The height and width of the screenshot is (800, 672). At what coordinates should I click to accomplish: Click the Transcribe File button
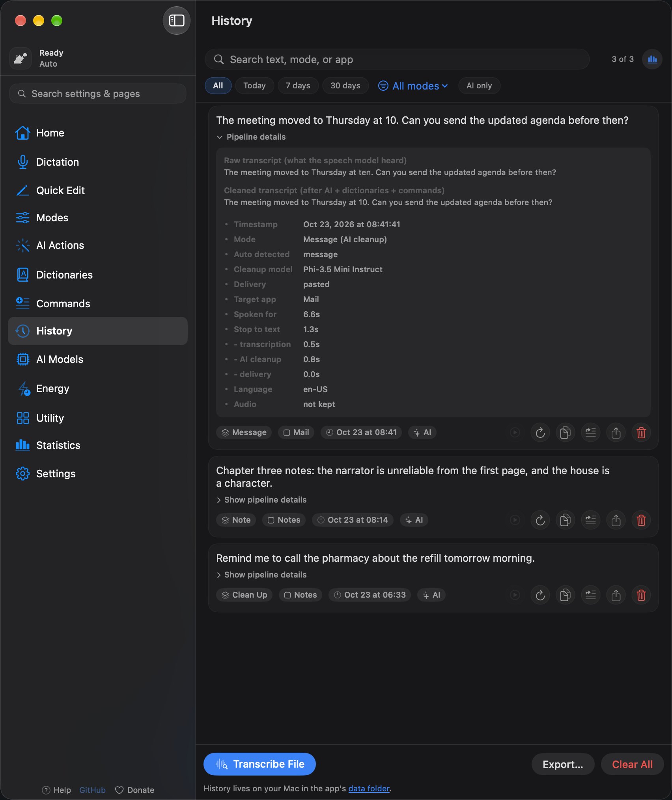259,764
